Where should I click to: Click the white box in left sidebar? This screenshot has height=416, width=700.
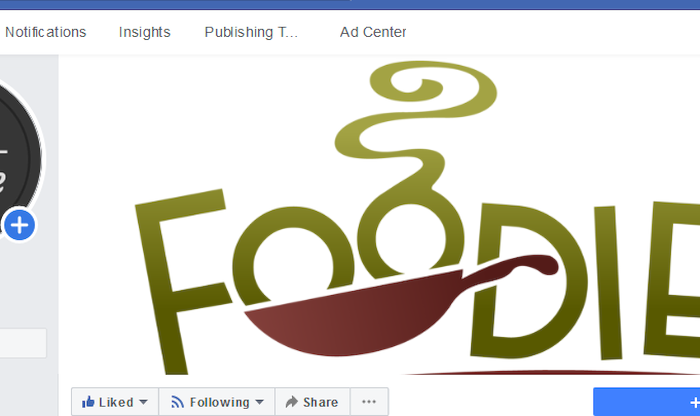23,343
